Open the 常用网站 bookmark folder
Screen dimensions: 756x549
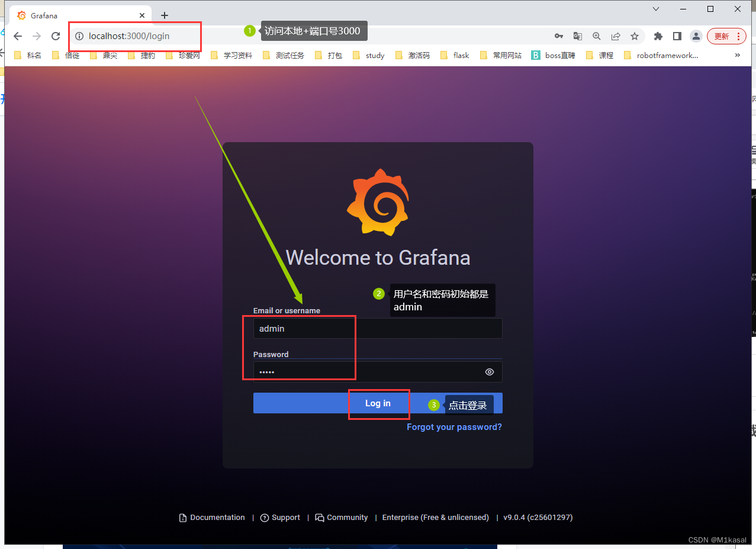pos(501,55)
